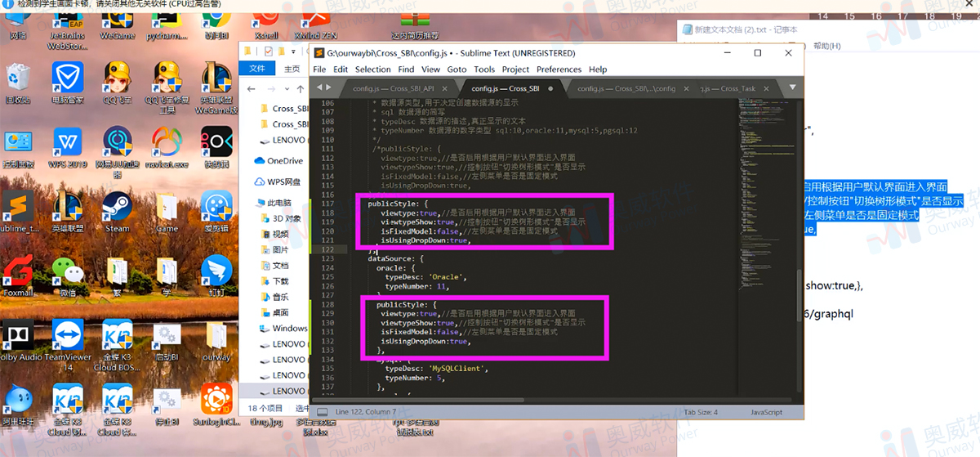Open the 主页 tab in File Explorer
Image resolution: width=980 pixels, height=457 pixels.
point(292,69)
